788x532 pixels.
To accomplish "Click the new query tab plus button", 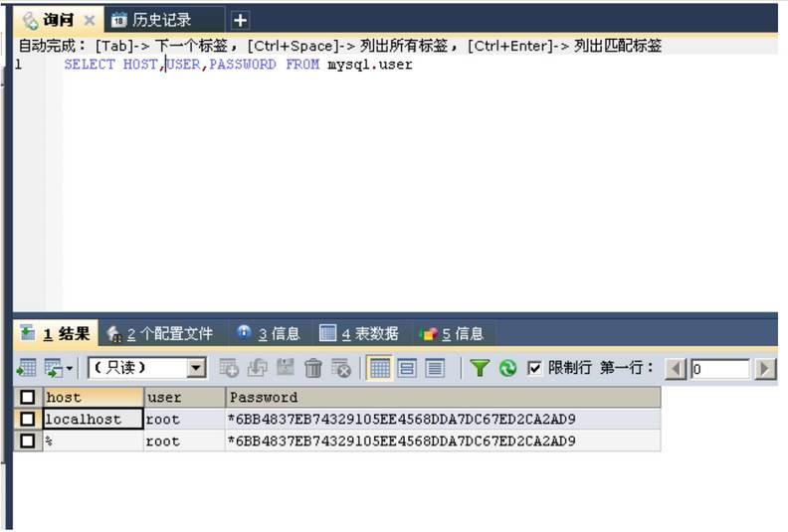I will [x=240, y=20].
